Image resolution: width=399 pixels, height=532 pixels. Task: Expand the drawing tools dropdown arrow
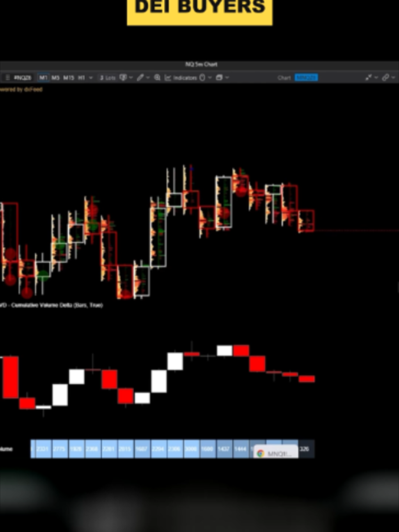pyautogui.click(x=148, y=78)
